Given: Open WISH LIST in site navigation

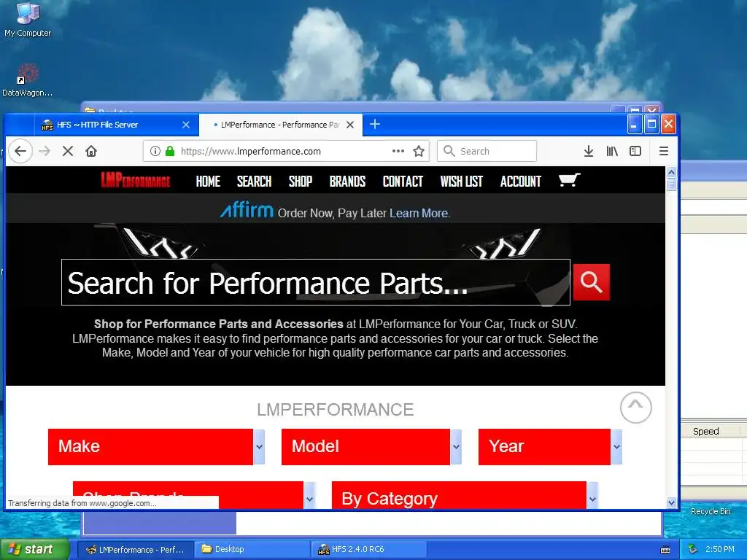Looking at the screenshot, I should point(461,182).
